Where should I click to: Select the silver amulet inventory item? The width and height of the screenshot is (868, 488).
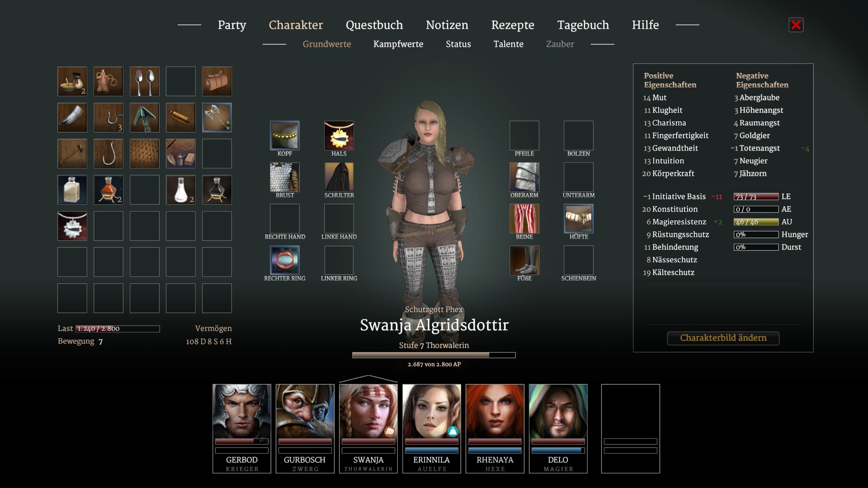pos(72,226)
